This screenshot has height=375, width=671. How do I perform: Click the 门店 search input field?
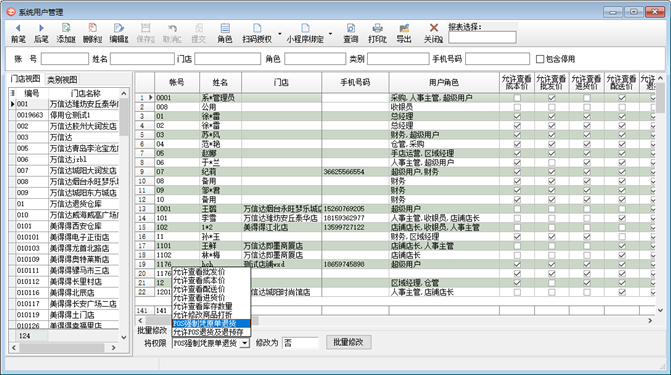coord(227,59)
